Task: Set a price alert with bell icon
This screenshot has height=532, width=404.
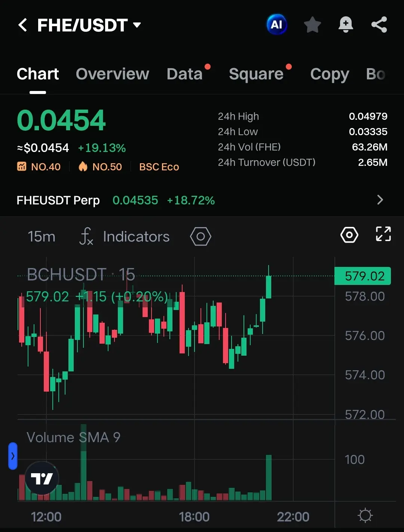Action: coord(346,25)
